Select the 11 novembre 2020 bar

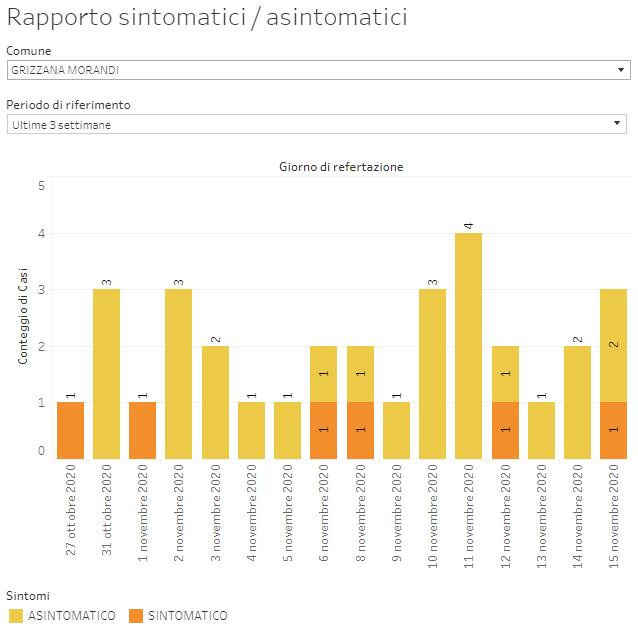468,345
